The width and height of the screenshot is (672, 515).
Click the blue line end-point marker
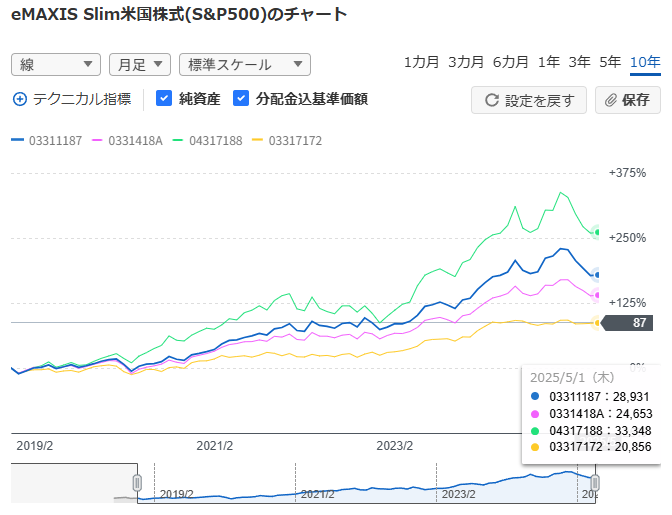pos(596,275)
